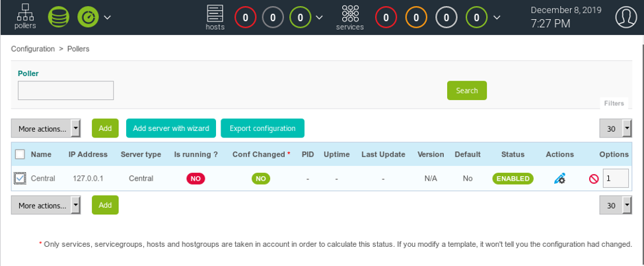This screenshot has width=644, height=266.
Task: Click the pollers icon in top bar
Action: (26, 17)
